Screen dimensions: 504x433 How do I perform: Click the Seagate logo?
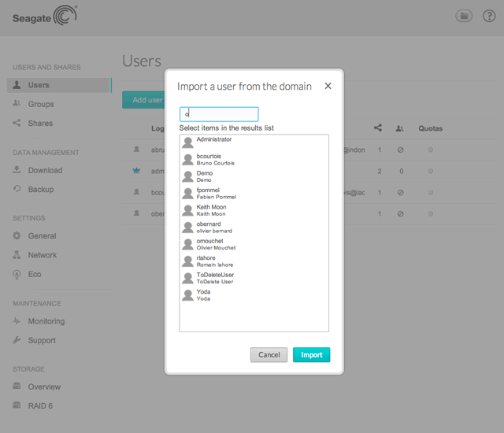45,15
